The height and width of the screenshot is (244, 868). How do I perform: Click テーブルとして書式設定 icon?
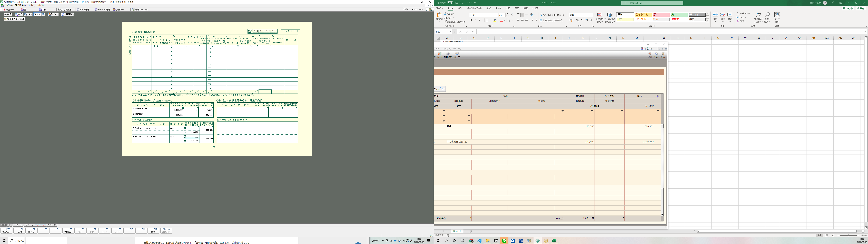[x=610, y=17]
